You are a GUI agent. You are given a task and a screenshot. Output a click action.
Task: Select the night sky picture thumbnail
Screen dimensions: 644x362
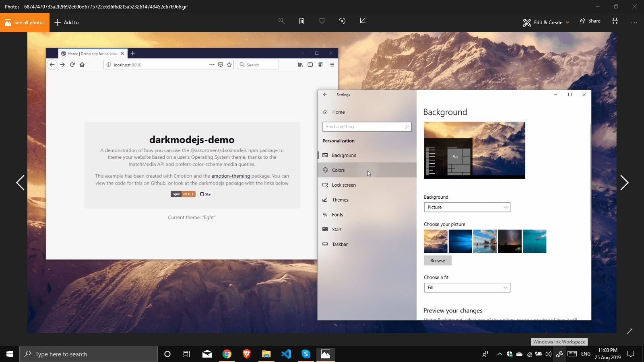(x=510, y=241)
